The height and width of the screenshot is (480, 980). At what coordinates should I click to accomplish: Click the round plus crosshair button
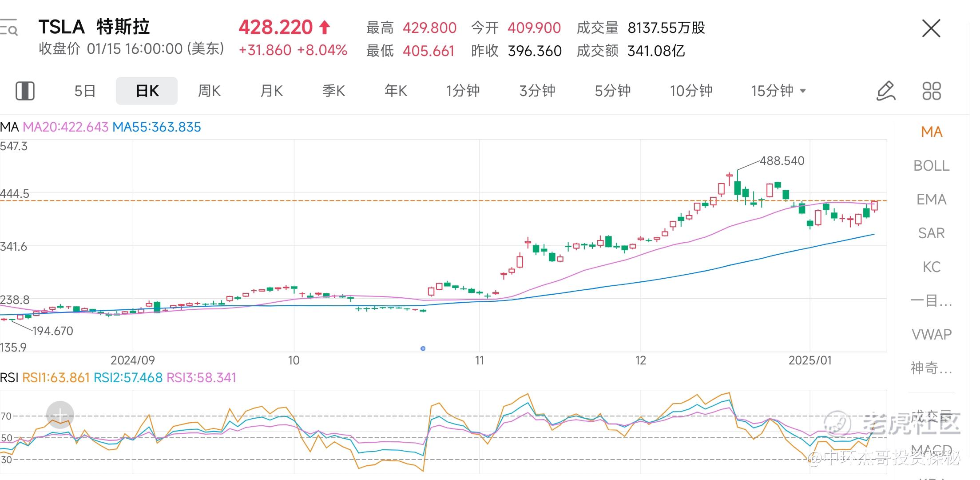(60, 415)
